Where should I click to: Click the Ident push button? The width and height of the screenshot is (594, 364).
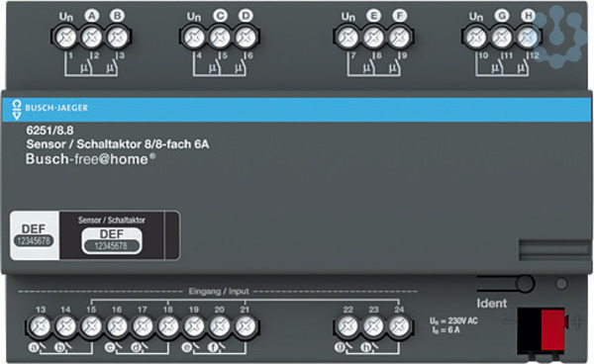pos(525,284)
